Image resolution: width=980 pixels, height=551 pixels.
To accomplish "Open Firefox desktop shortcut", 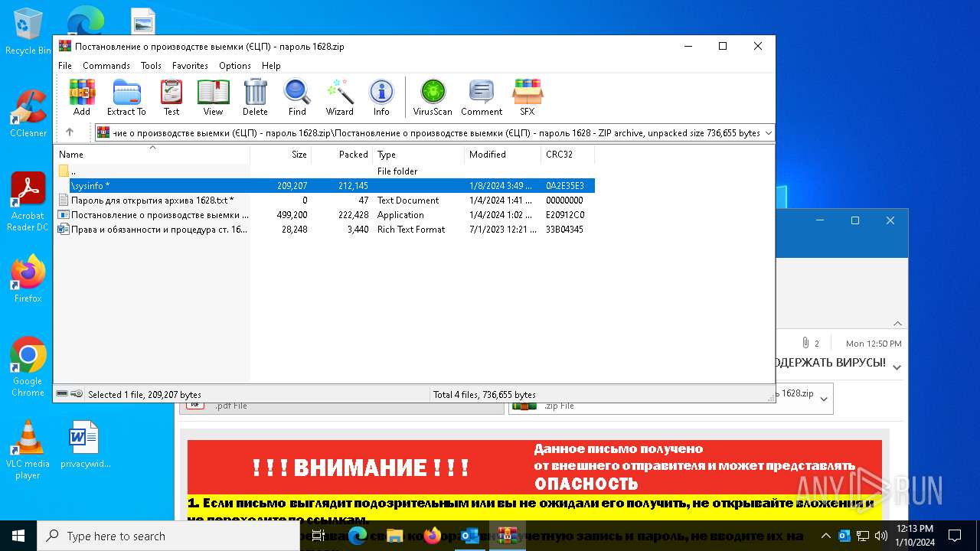I will 28,279.
